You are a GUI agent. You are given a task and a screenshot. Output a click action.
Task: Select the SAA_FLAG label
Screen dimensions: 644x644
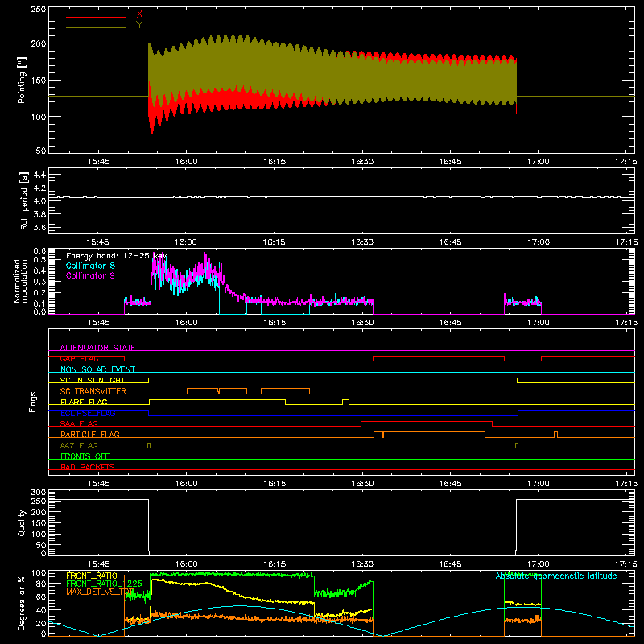click(x=79, y=423)
